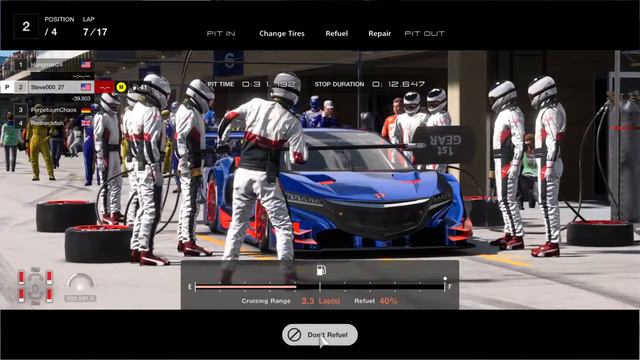Click the lap counter 7/17
The height and width of the screenshot is (360, 640).
[95, 32]
